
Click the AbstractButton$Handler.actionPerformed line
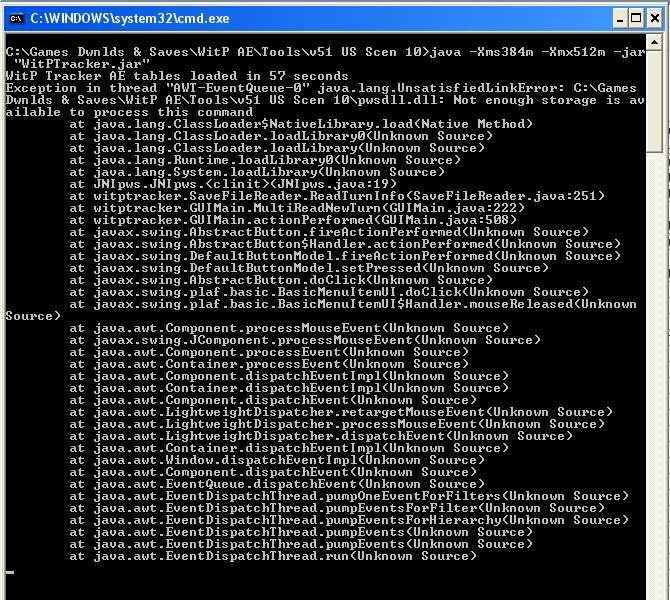(x=345, y=244)
